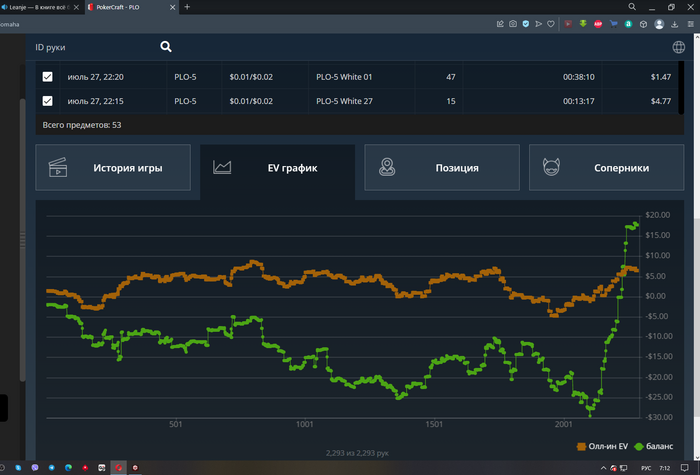700x475 pixels.
Task: Open Telegram from the taskbar
Action: click(51, 467)
